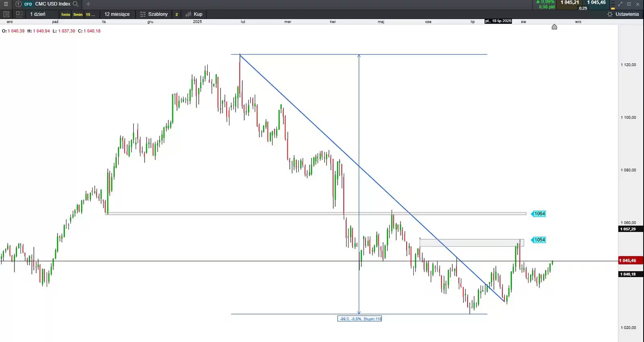Click the 1064 price level label
Screen dimensions: 644x342
click(x=539, y=213)
